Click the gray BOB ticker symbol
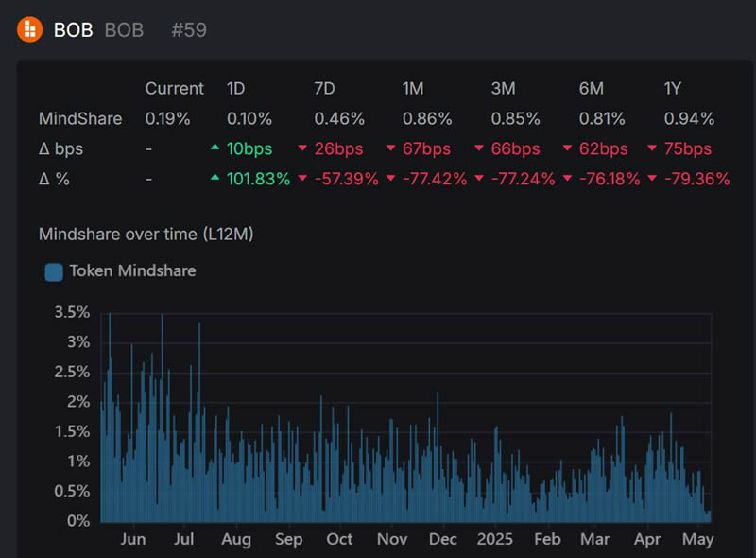The width and height of the screenshot is (756, 558). pos(124,30)
